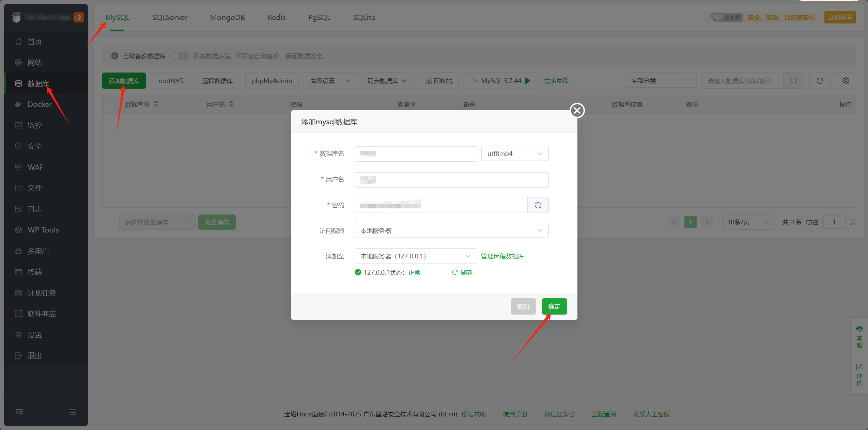The height and width of the screenshot is (430, 868).
Task: Open the 管理远程数据库 link
Action: (502, 256)
